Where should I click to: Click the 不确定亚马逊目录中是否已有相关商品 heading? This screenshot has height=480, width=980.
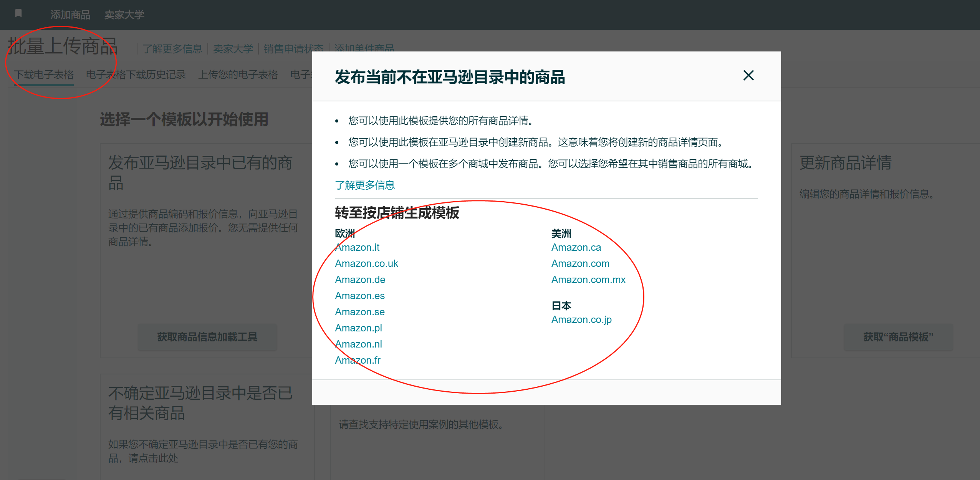[x=200, y=403]
